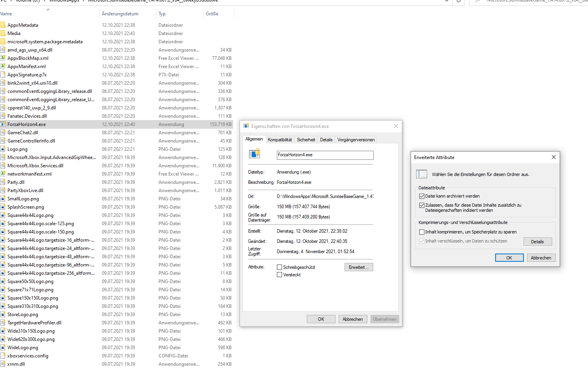Open the Kompatibilität tab
The image size is (588, 372).
(280, 140)
